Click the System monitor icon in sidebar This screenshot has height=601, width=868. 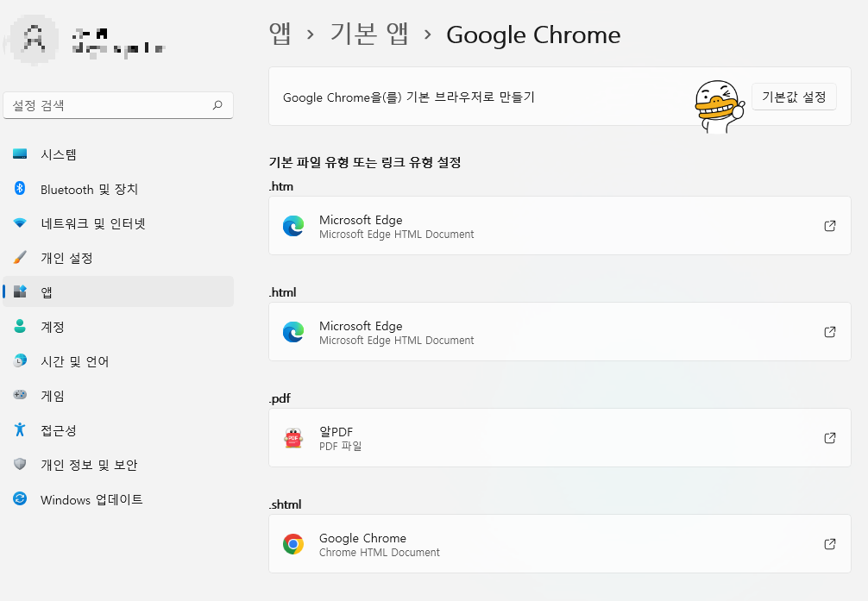(20, 153)
